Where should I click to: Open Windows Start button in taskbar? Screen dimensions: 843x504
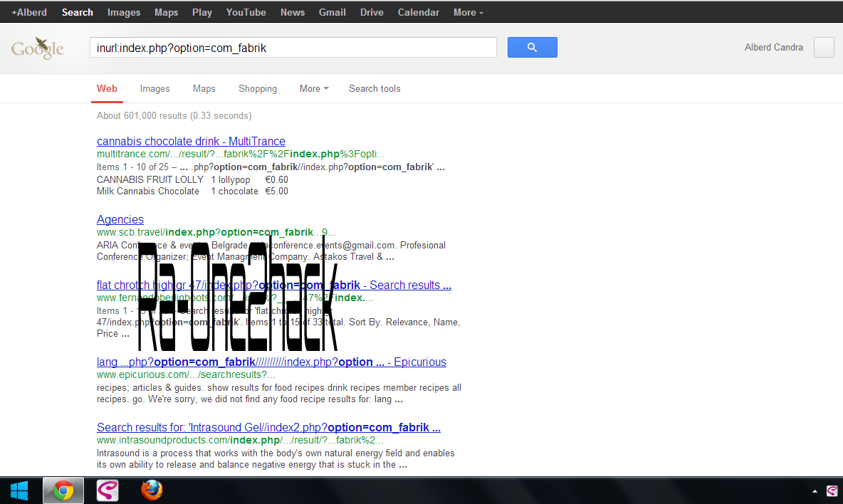tap(19, 490)
